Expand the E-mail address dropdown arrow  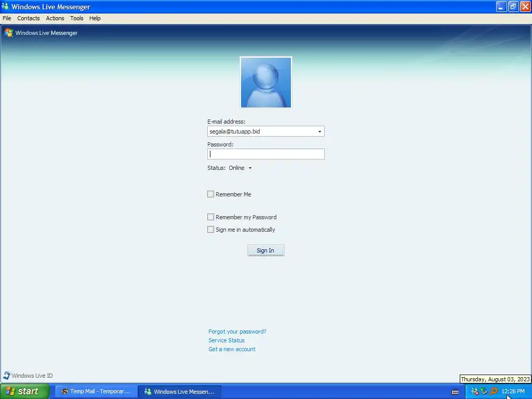click(x=320, y=131)
